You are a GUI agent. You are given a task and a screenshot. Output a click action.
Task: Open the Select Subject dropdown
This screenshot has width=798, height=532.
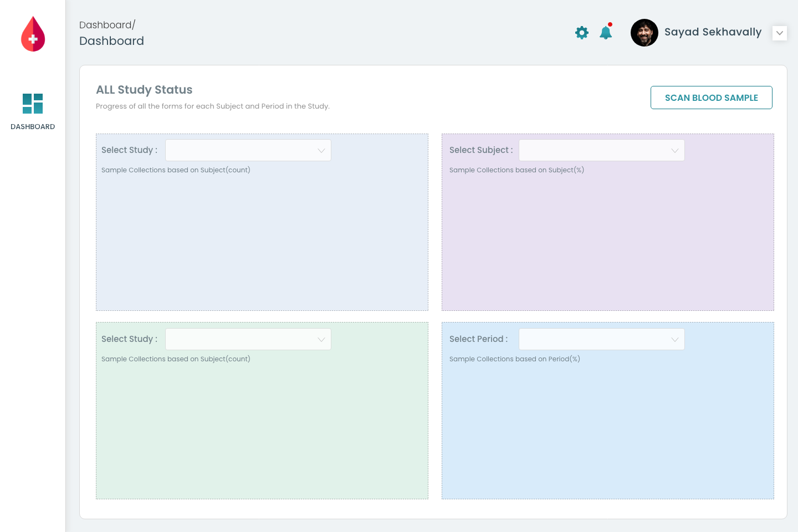pyautogui.click(x=602, y=150)
